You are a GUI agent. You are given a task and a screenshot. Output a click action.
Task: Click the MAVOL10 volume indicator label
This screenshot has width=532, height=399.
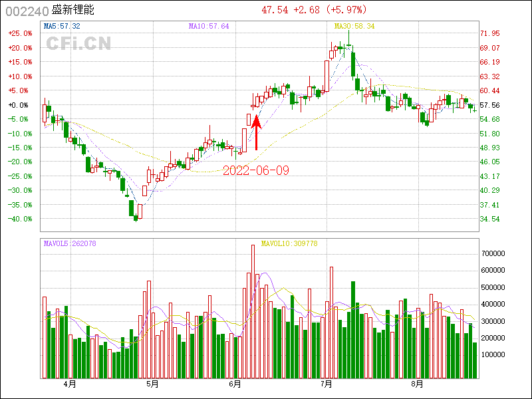click(x=289, y=243)
